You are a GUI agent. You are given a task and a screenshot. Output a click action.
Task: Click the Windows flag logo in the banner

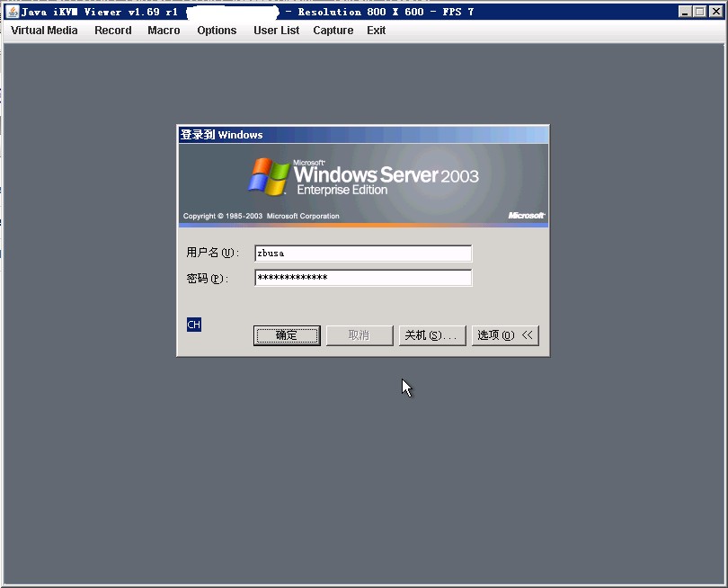(270, 176)
